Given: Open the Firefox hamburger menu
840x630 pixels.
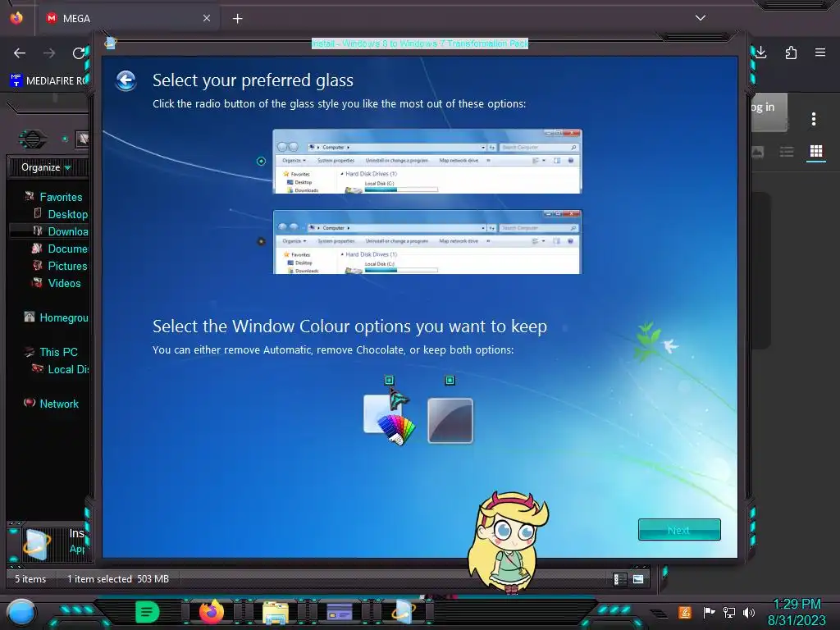Looking at the screenshot, I should coord(820,52).
